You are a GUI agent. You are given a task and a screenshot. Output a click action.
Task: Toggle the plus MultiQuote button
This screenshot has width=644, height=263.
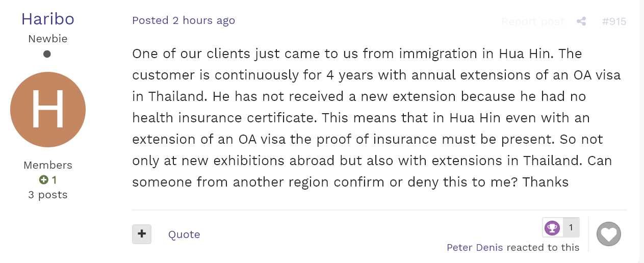[x=142, y=234]
